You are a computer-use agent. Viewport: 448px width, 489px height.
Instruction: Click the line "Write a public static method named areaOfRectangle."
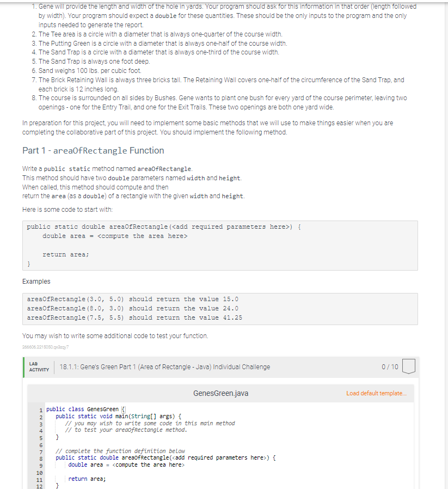click(108, 169)
